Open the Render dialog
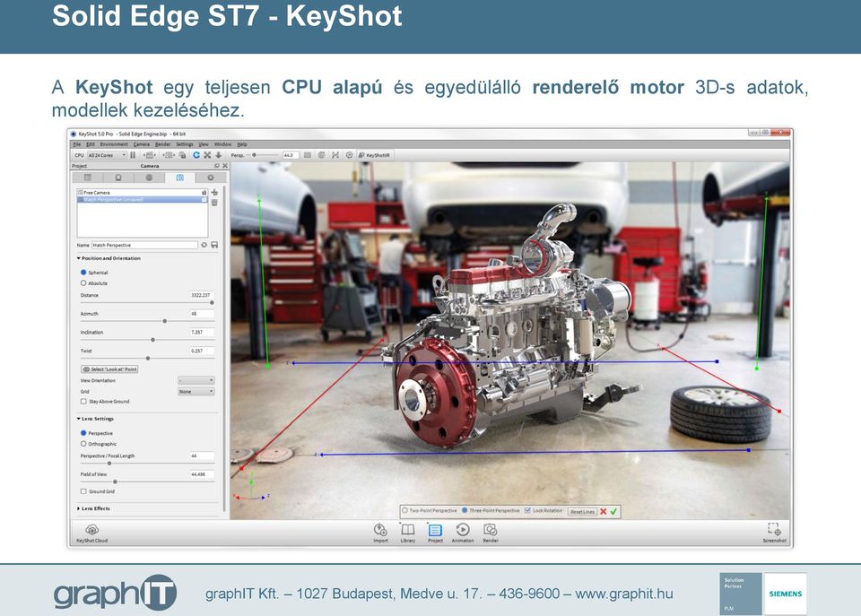This screenshot has height=616, width=861. (x=491, y=534)
